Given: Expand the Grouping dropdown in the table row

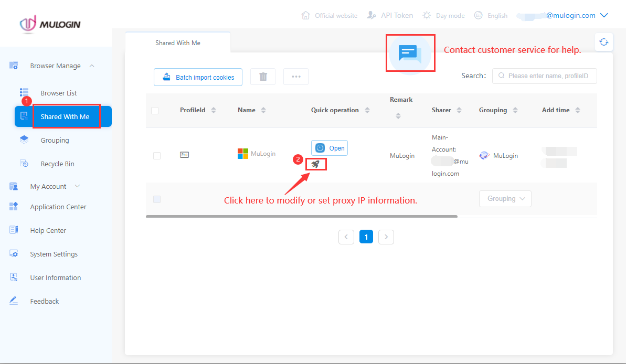Looking at the screenshot, I should coord(505,198).
